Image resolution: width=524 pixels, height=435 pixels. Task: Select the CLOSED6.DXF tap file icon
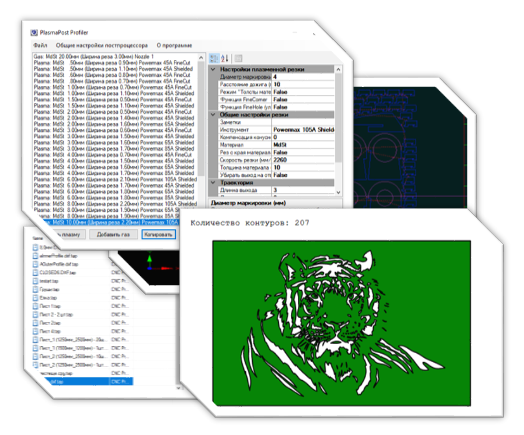click(x=35, y=272)
